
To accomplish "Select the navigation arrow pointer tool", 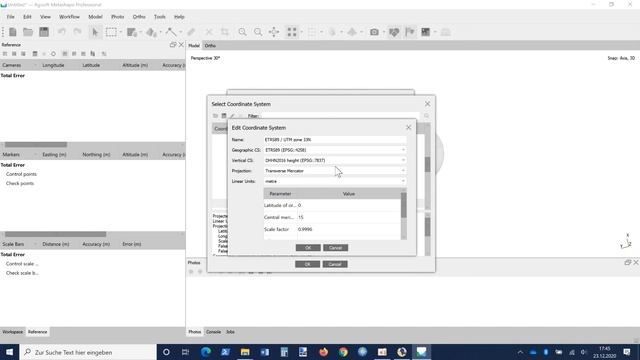I will (x=95, y=32).
